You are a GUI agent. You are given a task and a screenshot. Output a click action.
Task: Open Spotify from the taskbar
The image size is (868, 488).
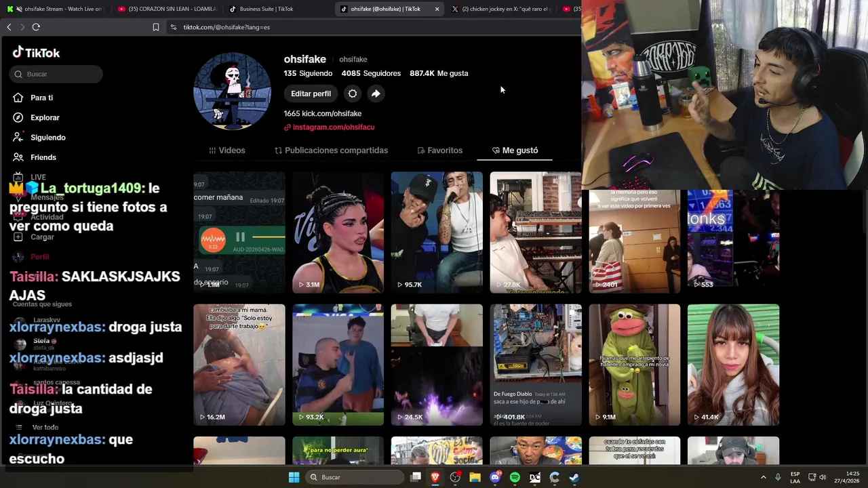(x=515, y=477)
